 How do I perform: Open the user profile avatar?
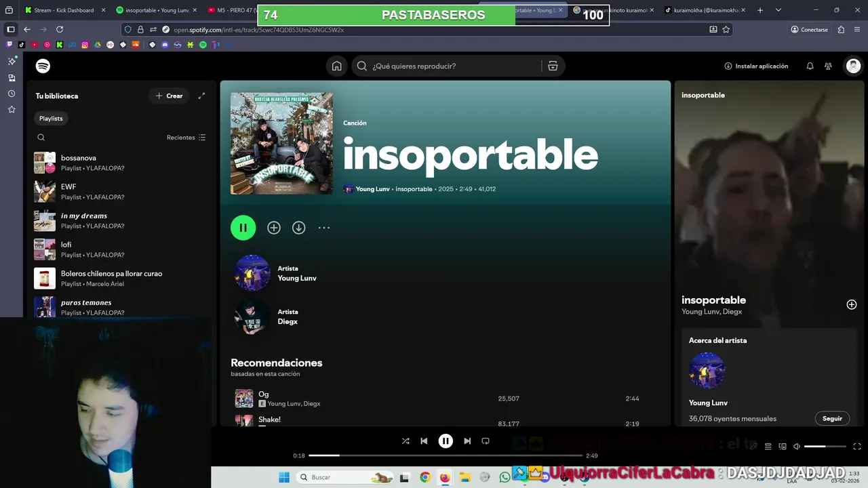[853, 66]
